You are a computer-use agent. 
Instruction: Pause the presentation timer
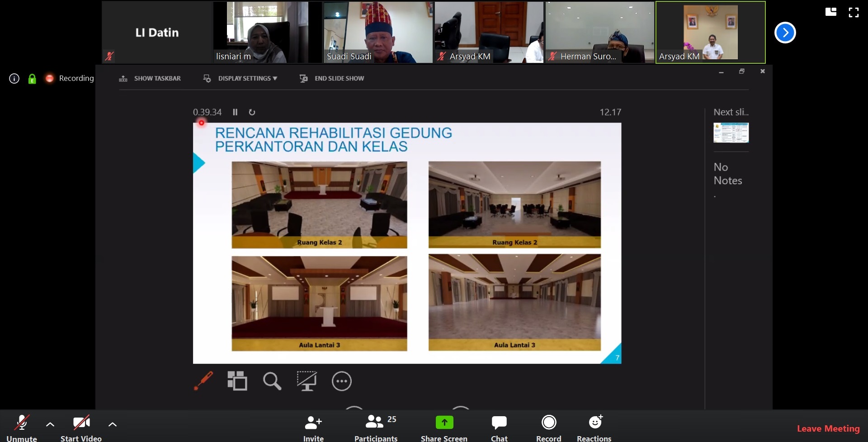click(x=235, y=112)
